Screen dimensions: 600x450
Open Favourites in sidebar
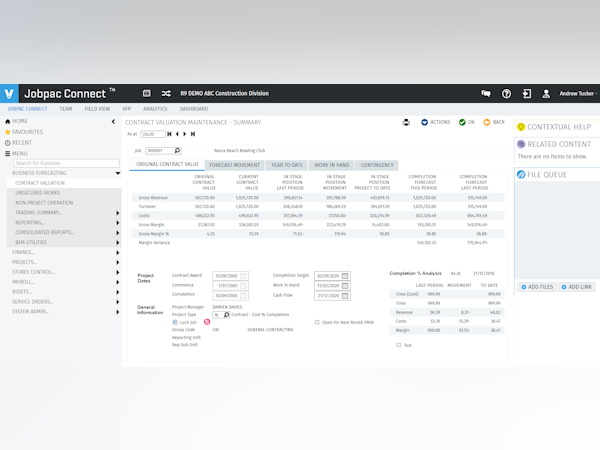tap(24, 132)
